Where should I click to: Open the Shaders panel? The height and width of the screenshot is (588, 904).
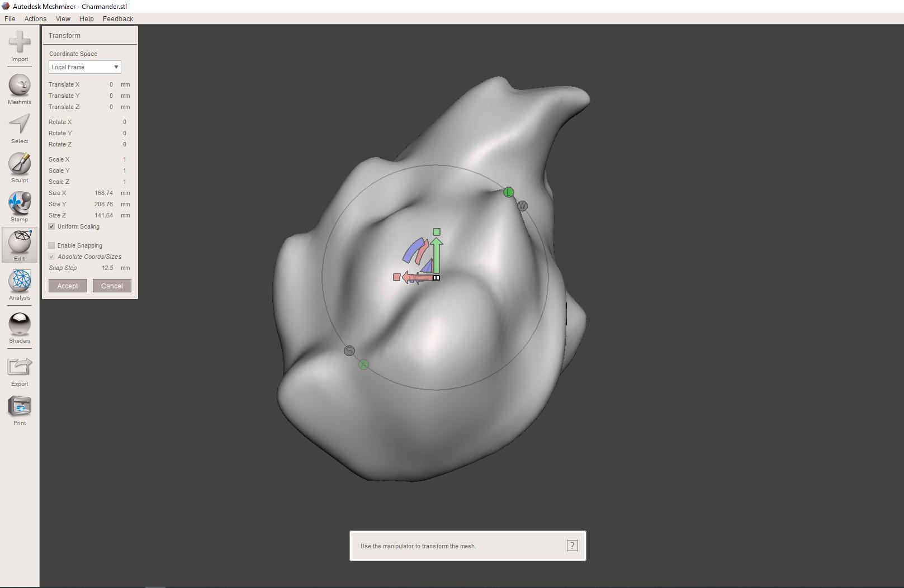coord(20,328)
